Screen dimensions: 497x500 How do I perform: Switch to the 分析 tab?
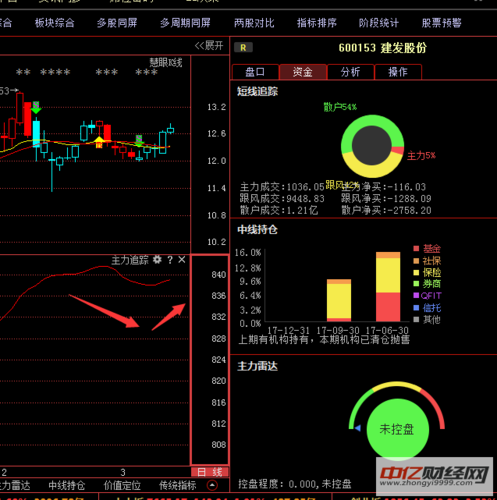point(350,72)
